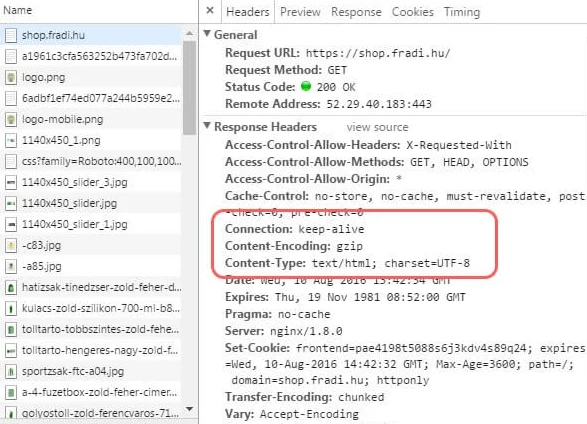This screenshot has width=587, height=424.
Task: Switch to the Timing tab
Action: tap(462, 12)
